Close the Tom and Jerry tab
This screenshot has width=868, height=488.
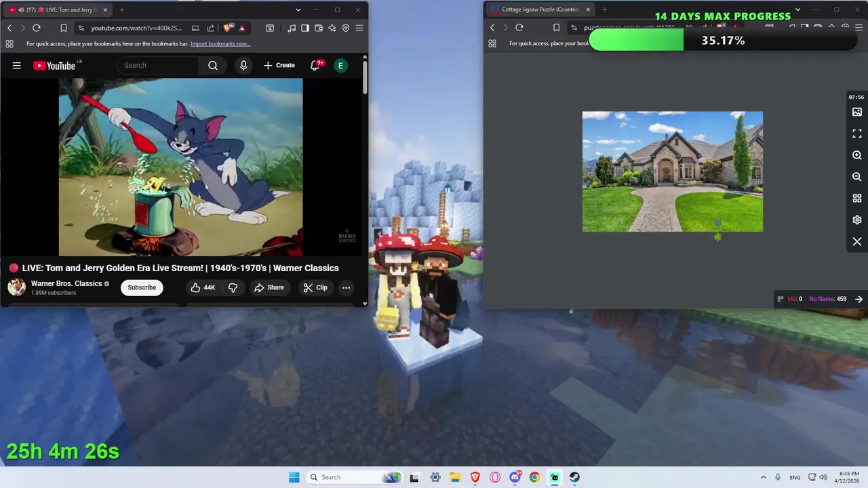point(105,9)
